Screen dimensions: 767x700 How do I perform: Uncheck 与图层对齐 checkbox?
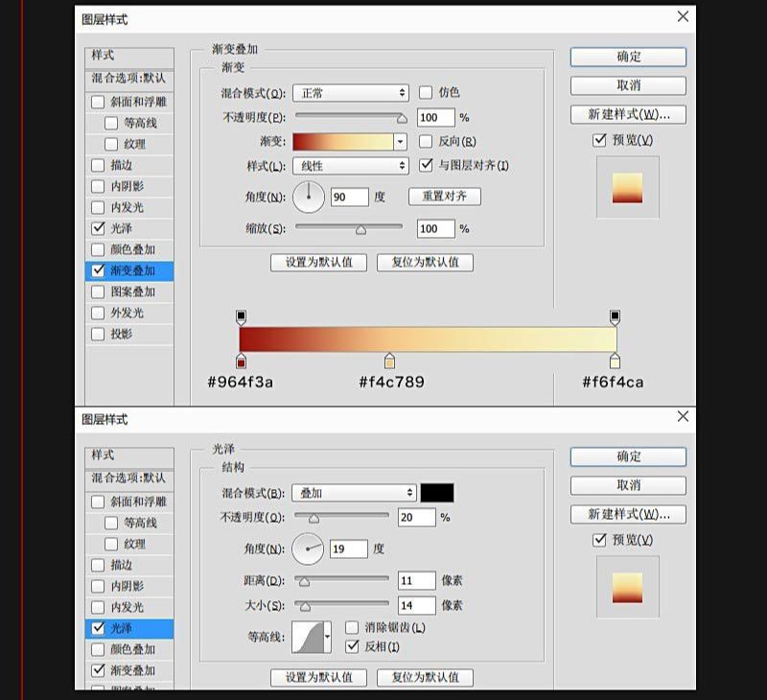point(426,165)
